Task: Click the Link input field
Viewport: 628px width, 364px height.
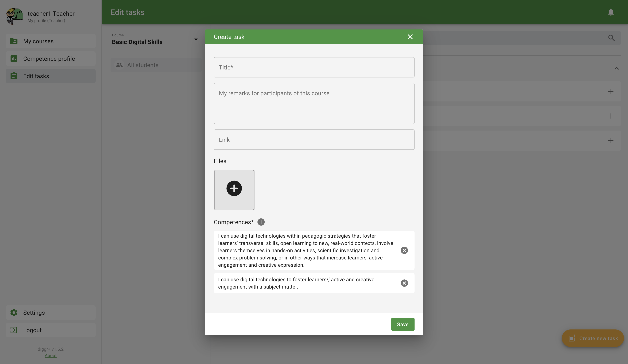Action: (314, 140)
